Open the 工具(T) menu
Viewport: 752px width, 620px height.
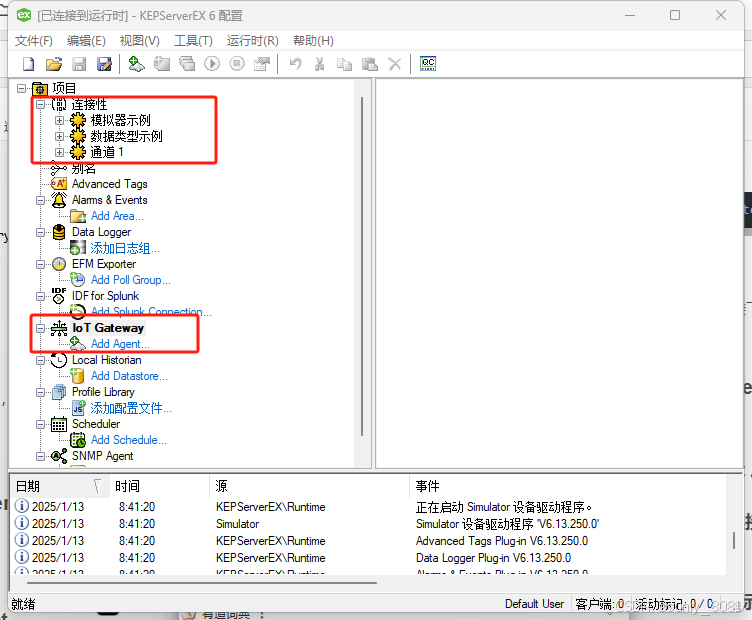point(193,41)
